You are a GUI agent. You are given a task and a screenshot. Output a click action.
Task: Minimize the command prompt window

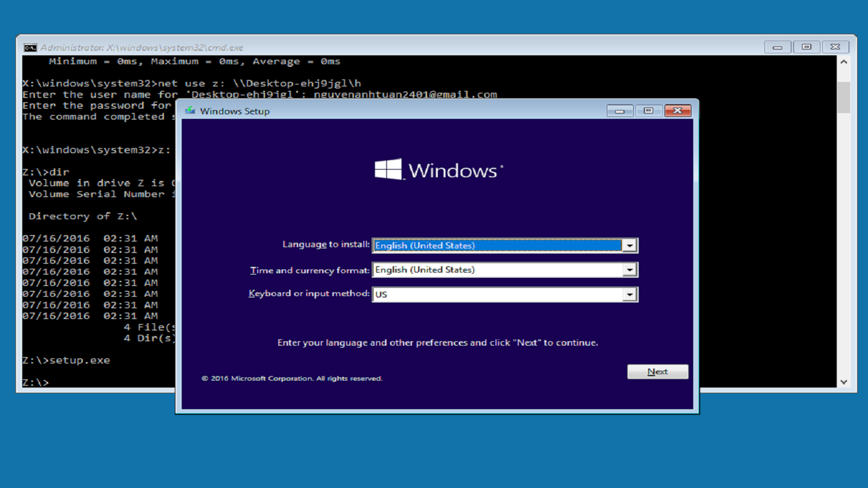(776, 46)
